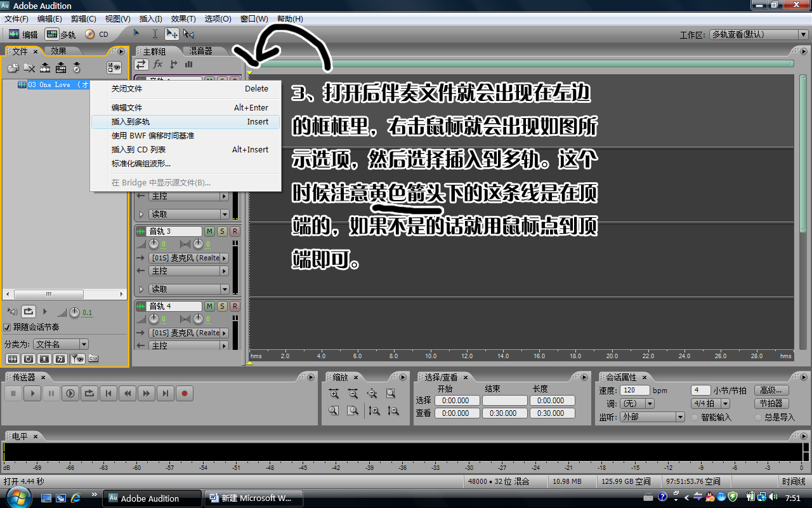Switch to the 效果 tab in left panel
The image size is (812, 508).
click(x=58, y=51)
